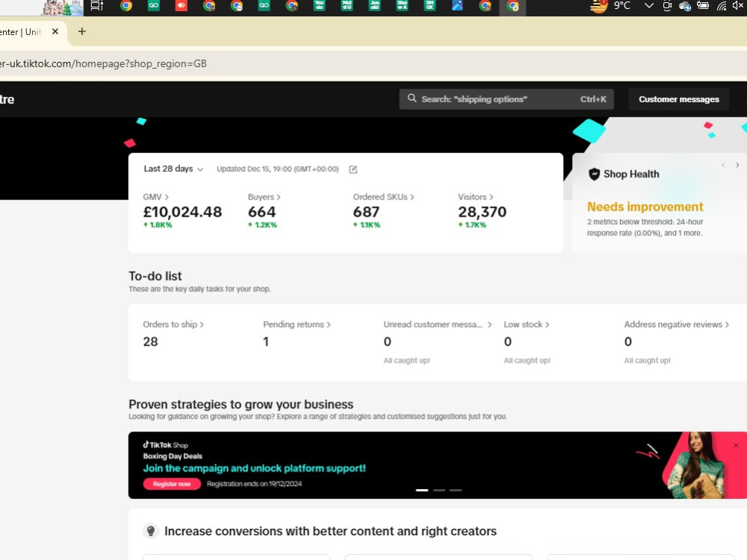
Task: Open GMV details
Action: click(x=156, y=197)
